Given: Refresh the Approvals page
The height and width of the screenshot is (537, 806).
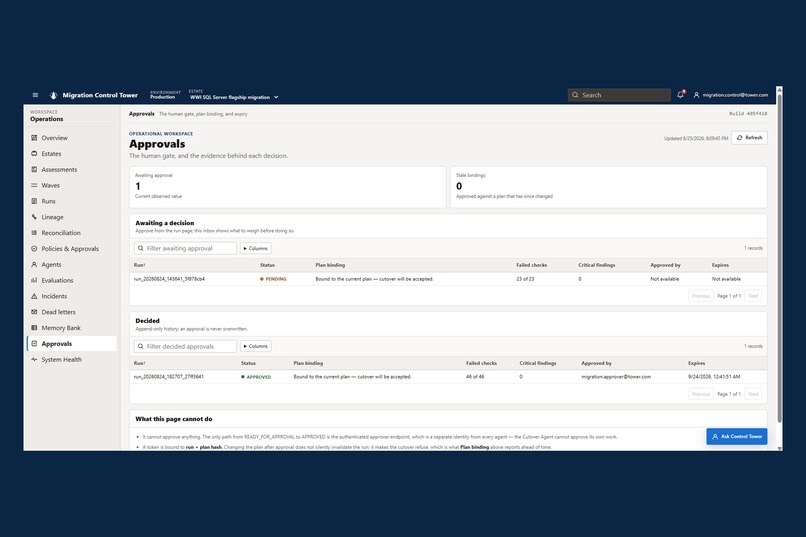Looking at the screenshot, I should point(749,138).
